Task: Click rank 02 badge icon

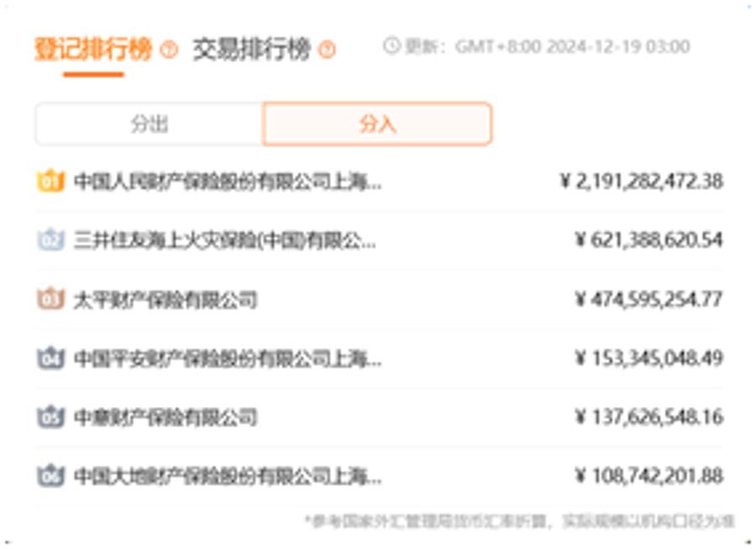Action: click(50, 240)
